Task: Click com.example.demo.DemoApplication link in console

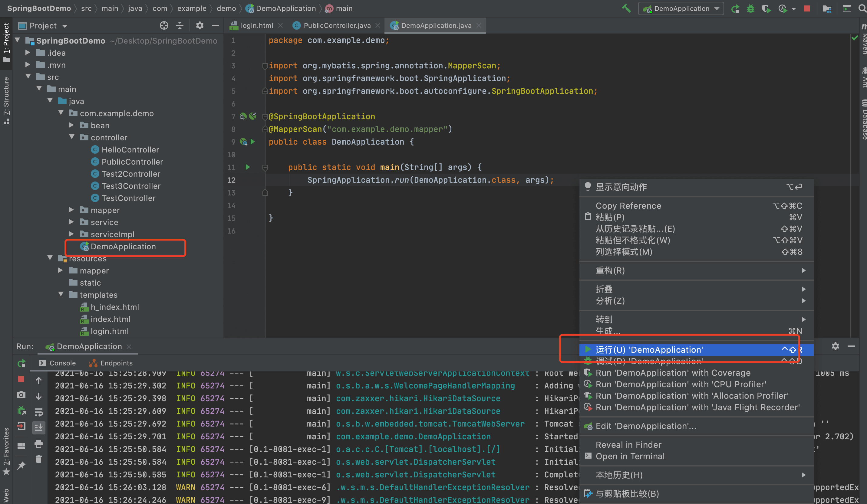Action: [x=413, y=436]
